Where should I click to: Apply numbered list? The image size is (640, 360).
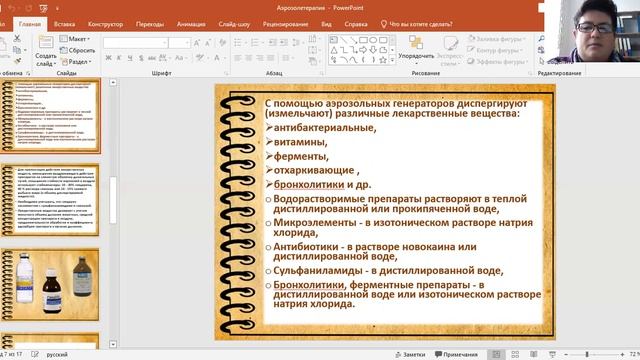pos(256,42)
